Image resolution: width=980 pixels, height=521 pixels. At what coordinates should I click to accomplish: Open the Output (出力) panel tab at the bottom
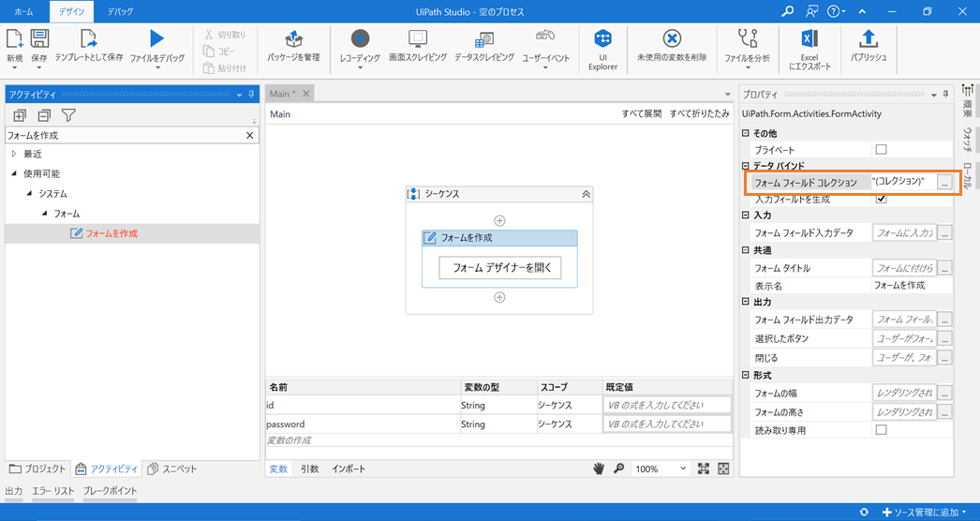point(14,491)
